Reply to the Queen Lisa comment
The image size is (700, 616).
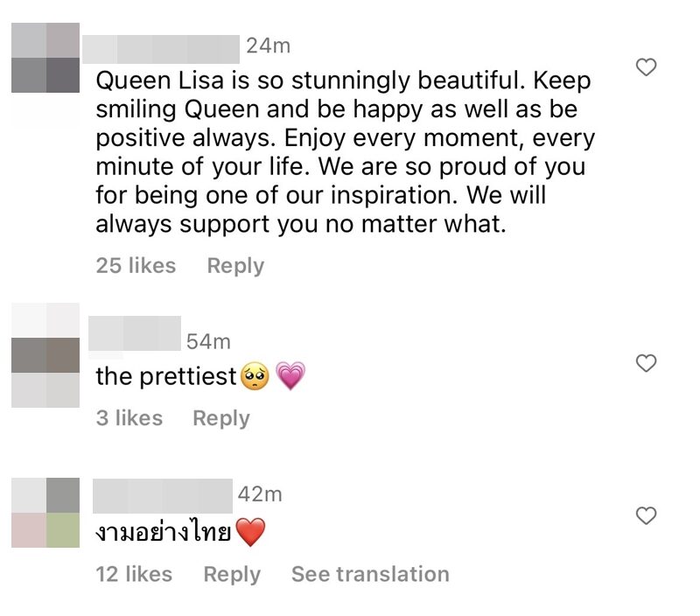(x=235, y=266)
